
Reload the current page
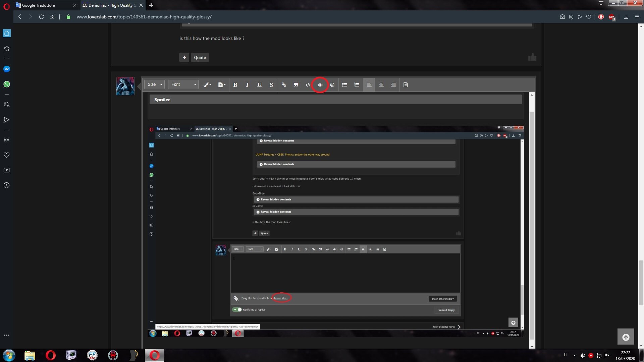[41, 17]
